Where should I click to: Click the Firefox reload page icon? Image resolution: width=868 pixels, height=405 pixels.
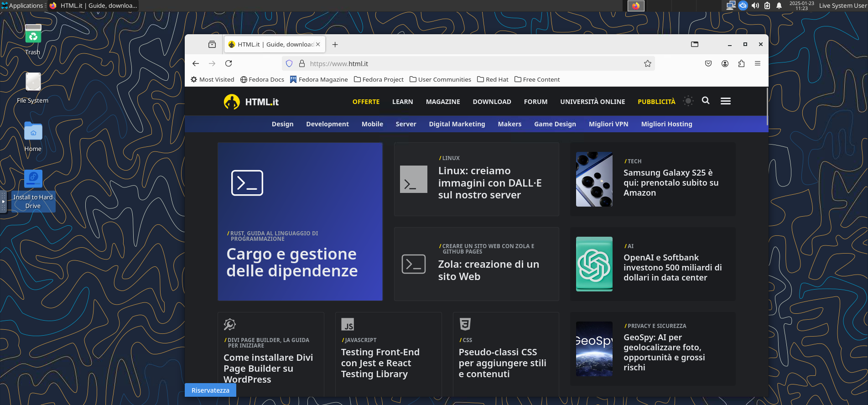coord(229,63)
